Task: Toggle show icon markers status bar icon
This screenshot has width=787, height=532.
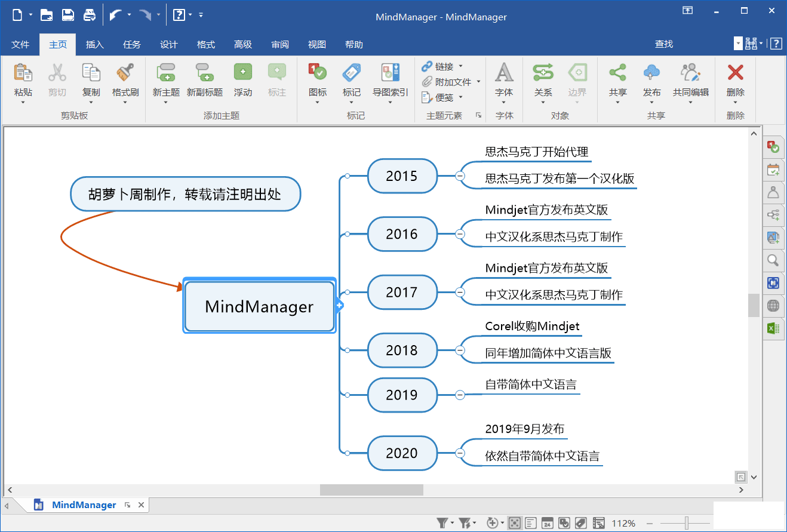Action: click(564, 523)
